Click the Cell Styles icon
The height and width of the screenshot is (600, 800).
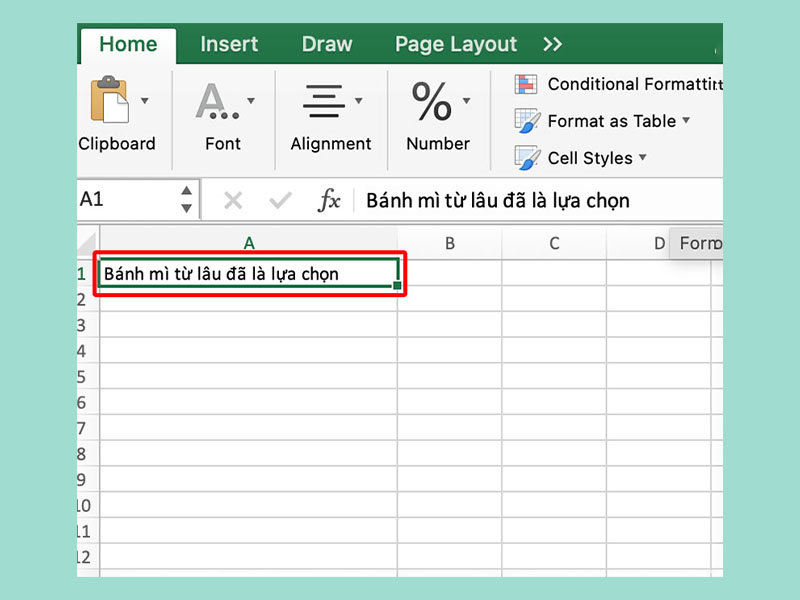coord(527,158)
